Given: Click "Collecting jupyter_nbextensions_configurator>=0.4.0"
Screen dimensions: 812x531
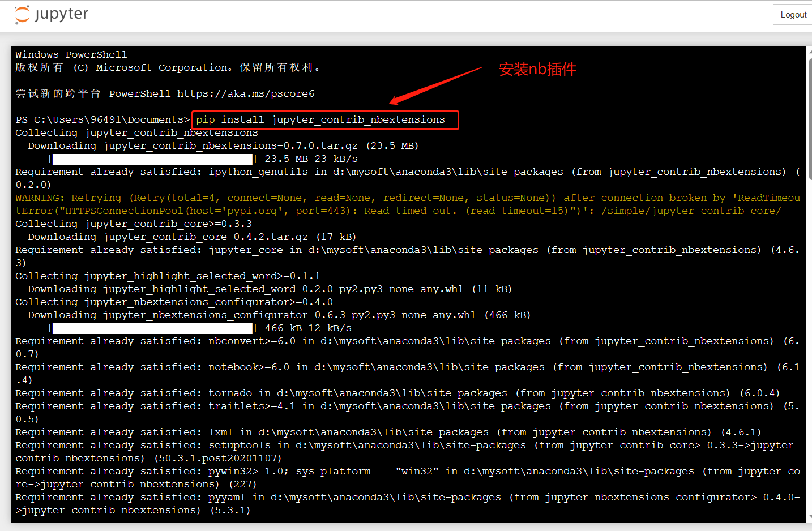Looking at the screenshot, I should [x=174, y=302].
